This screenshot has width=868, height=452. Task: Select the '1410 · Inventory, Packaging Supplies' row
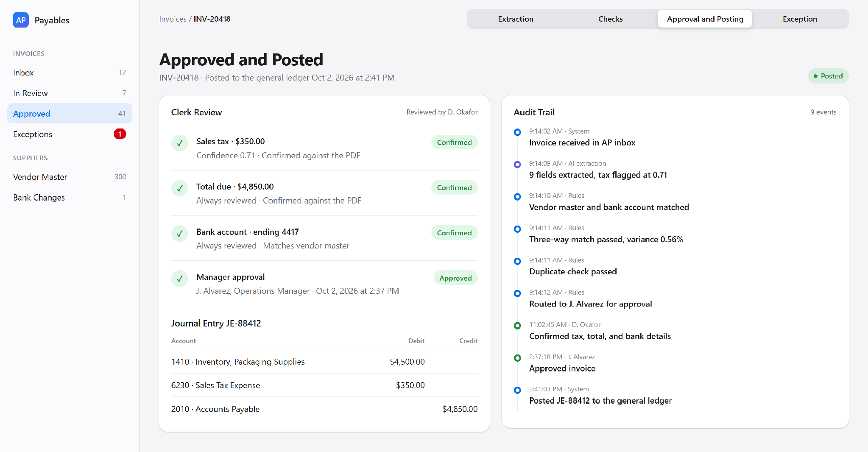click(324, 362)
